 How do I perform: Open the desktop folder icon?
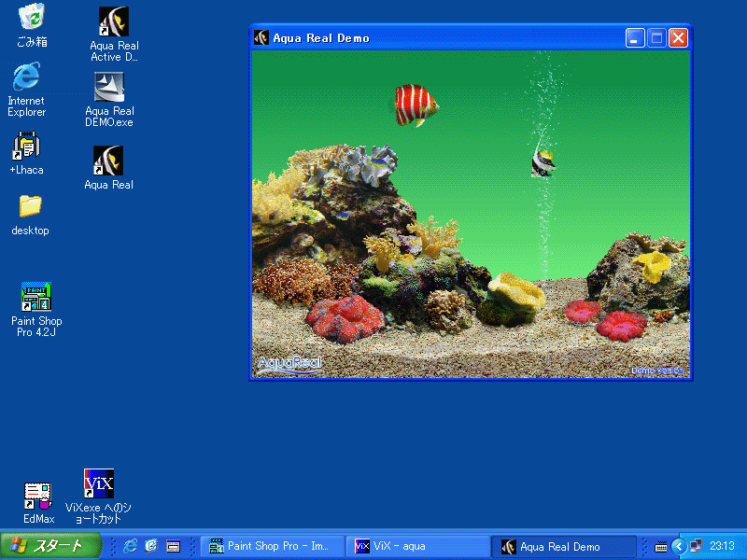click(30, 215)
